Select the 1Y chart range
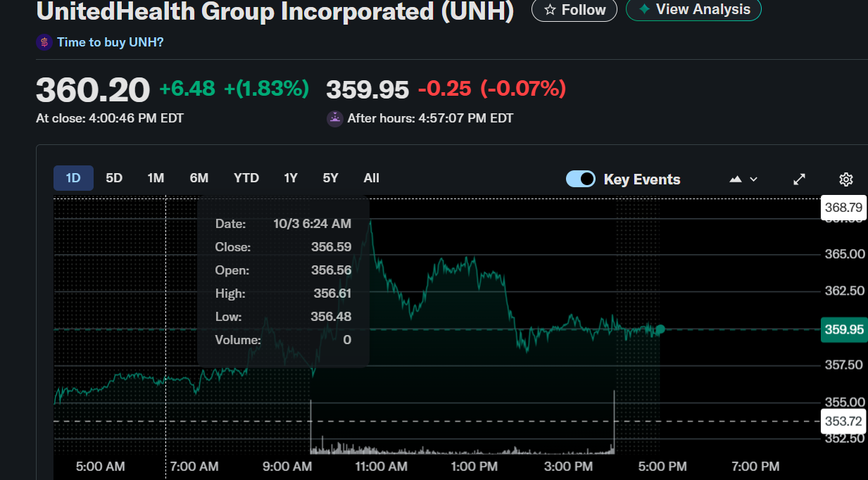The image size is (868, 480). coord(291,178)
